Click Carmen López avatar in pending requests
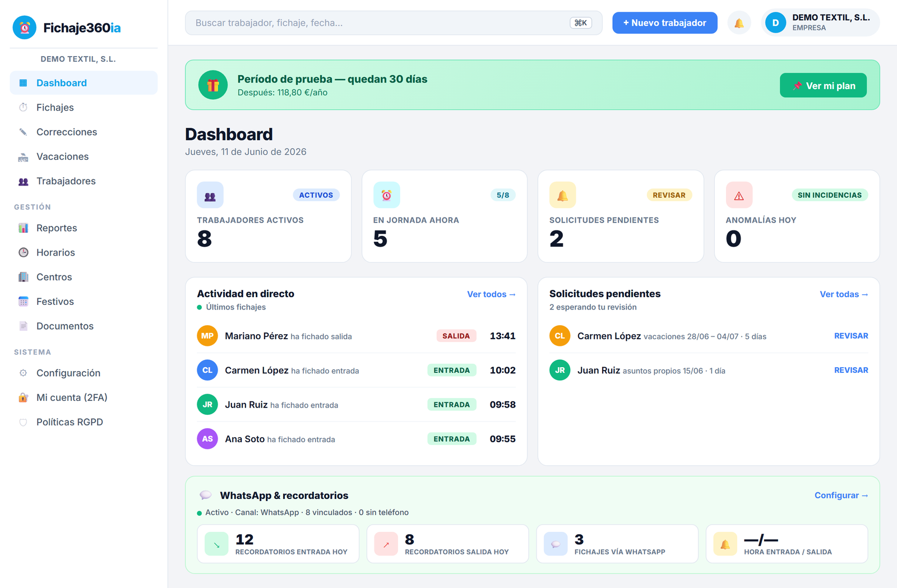This screenshot has height=588, width=897. (x=560, y=336)
